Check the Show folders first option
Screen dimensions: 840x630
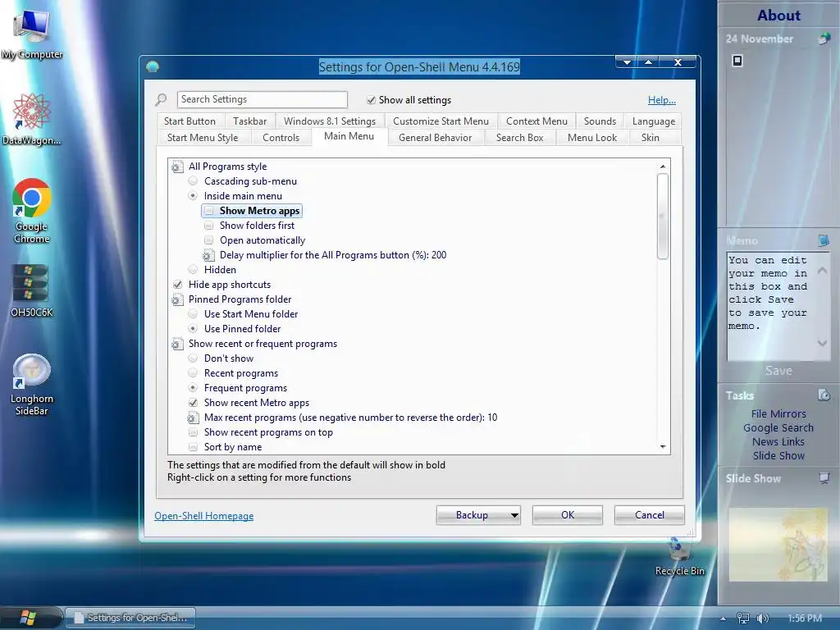(208, 226)
